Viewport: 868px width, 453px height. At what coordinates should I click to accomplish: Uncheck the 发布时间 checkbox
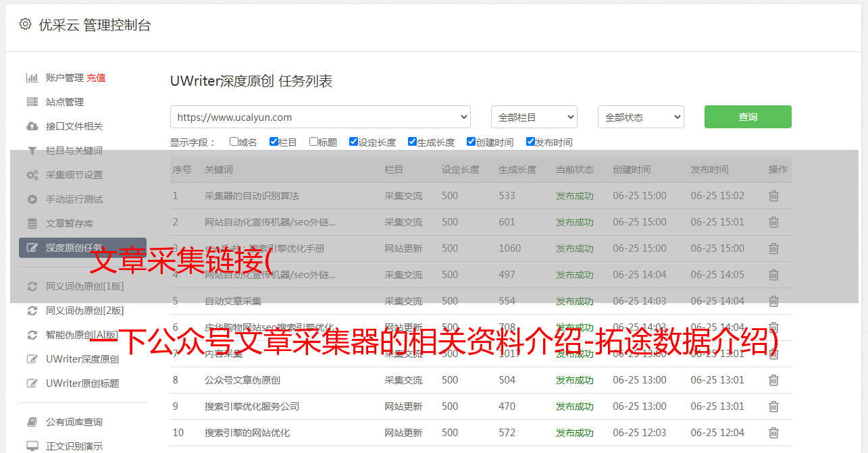(530, 142)
